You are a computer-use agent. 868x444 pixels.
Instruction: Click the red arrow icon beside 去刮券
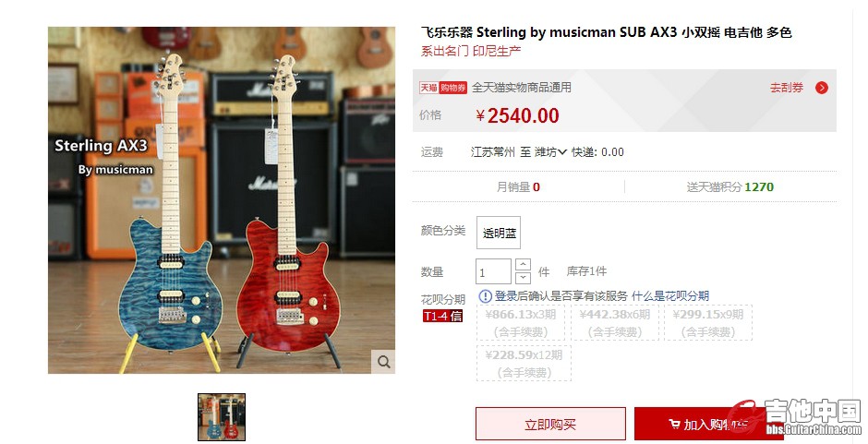click(822, 88)
